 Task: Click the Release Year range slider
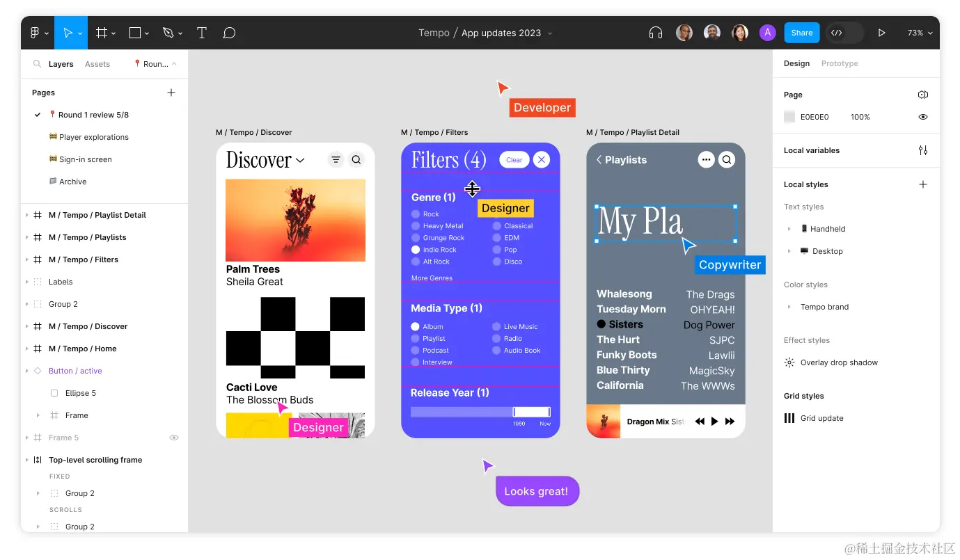point(480,412)
